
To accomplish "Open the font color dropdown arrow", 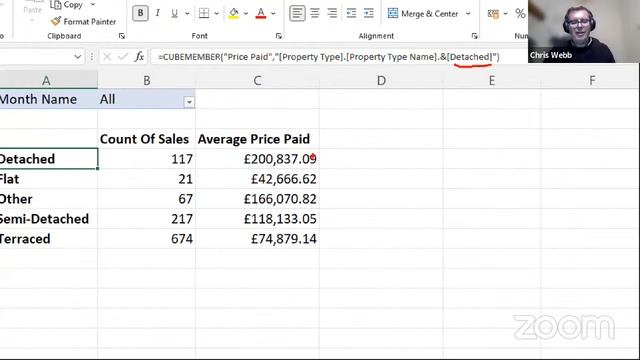I will click(273, 13).
